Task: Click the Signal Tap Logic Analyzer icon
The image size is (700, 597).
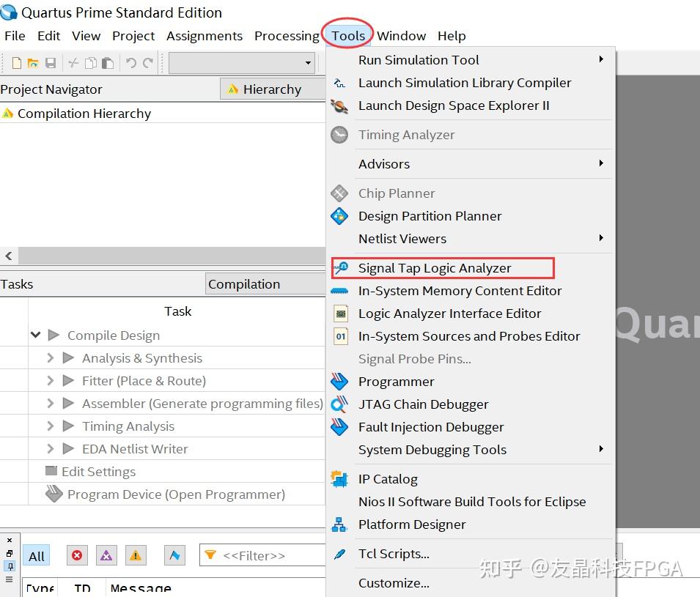Action: click(342, 267)
